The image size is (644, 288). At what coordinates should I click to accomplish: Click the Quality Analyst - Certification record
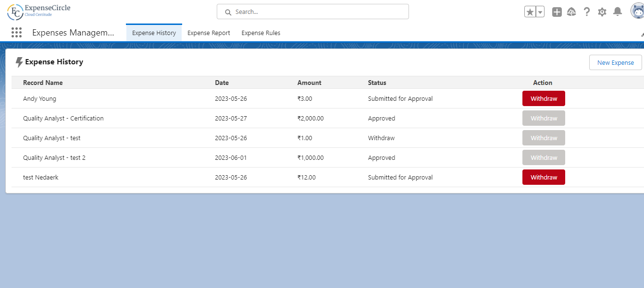(x=63, y=118)
